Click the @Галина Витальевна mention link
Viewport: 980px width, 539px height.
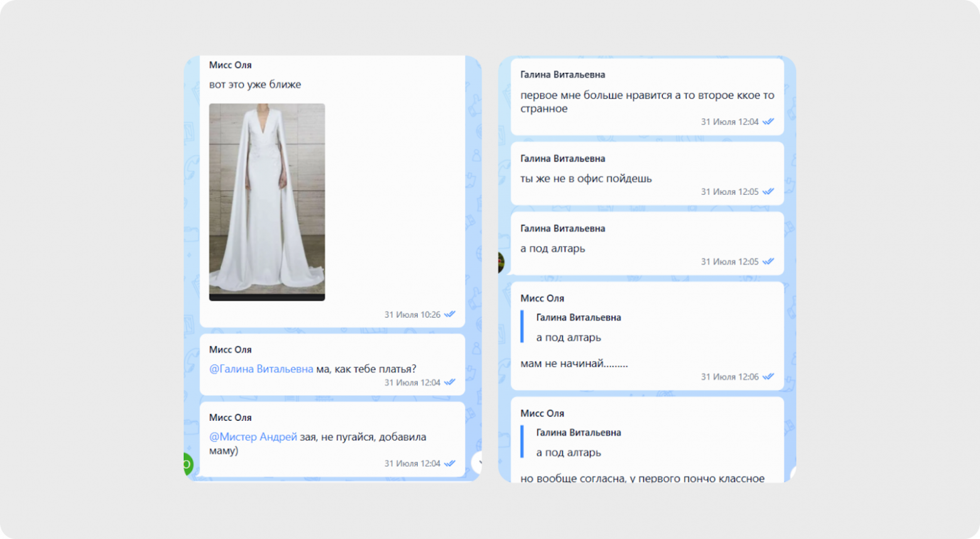tap(261, 369)
